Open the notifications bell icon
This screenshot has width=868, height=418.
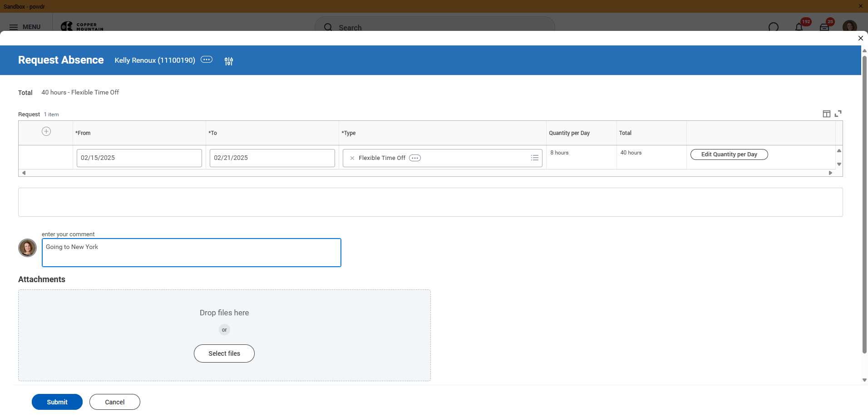(799, 27)
